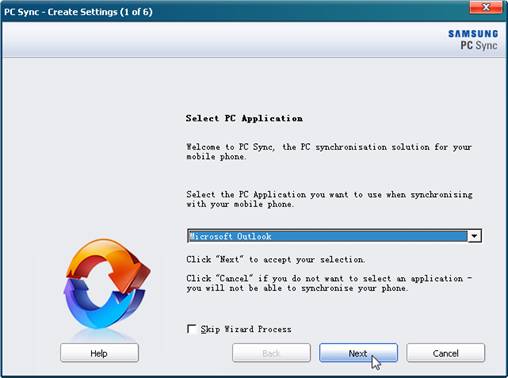Click the Select the PC Application instruction text
508x378 pixels.
pos(329,199)
